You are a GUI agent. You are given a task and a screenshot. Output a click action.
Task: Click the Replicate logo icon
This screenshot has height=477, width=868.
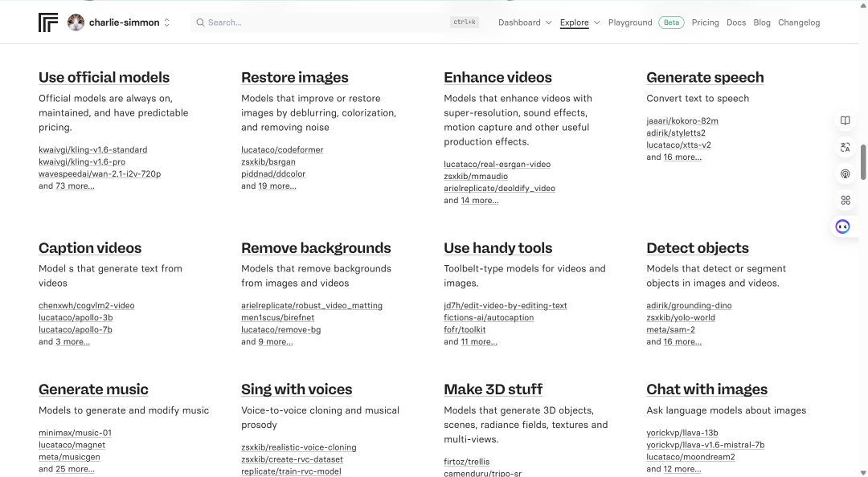pyautogui.click(x=48, y=22)
